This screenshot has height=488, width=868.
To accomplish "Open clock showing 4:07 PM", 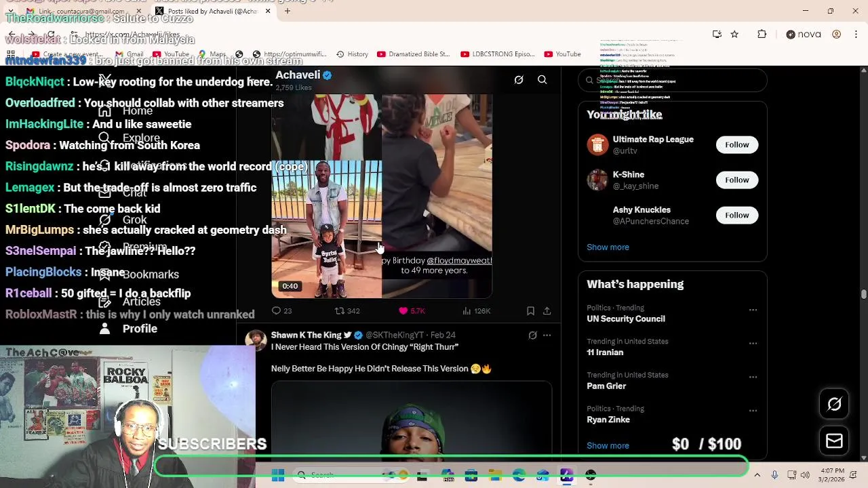I will [x=832, y=475].
